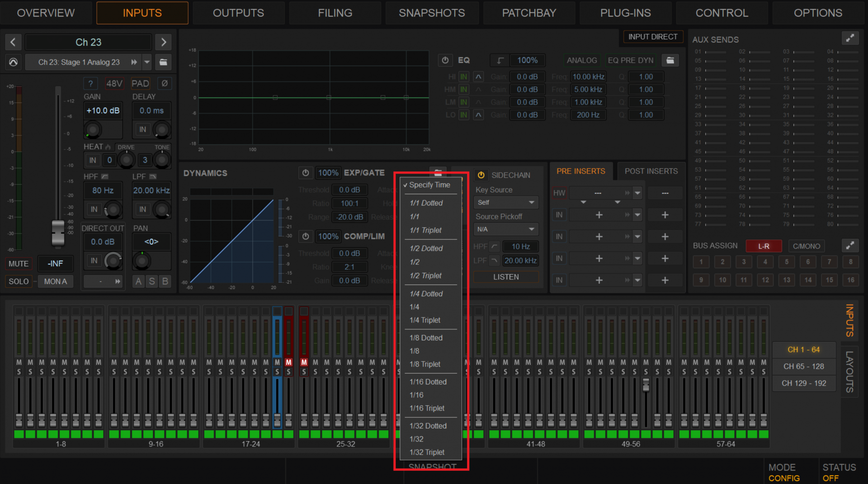This screenshot has width=868, height=484.
Task: Toggle EXP/GATE power button
Action: [306, 173]
